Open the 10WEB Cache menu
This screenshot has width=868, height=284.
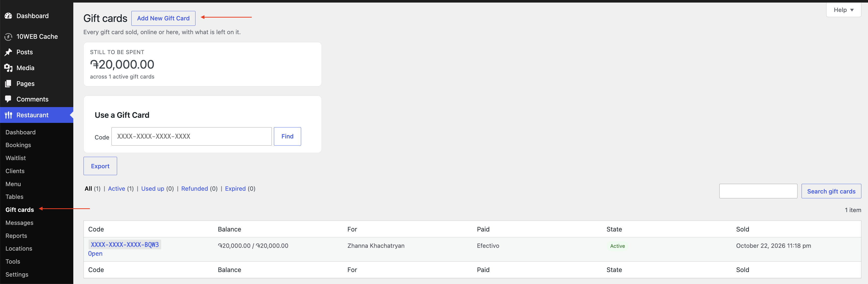click(x=37, y=36)
